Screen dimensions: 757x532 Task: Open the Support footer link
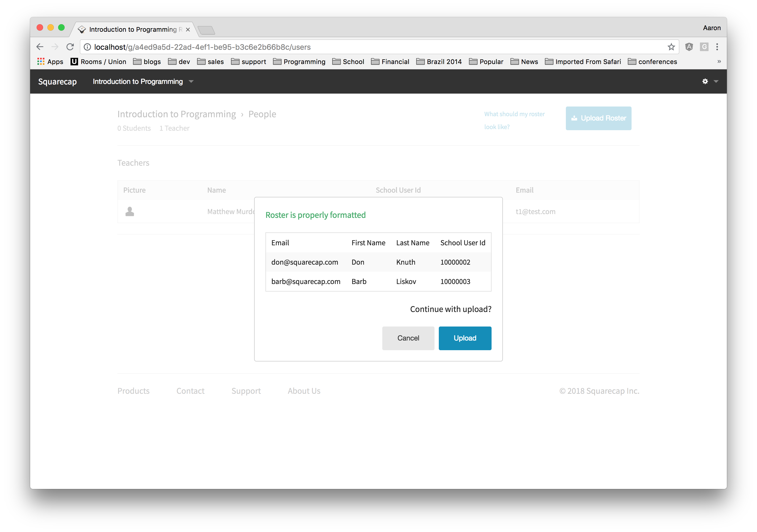(x=246, y=391)
